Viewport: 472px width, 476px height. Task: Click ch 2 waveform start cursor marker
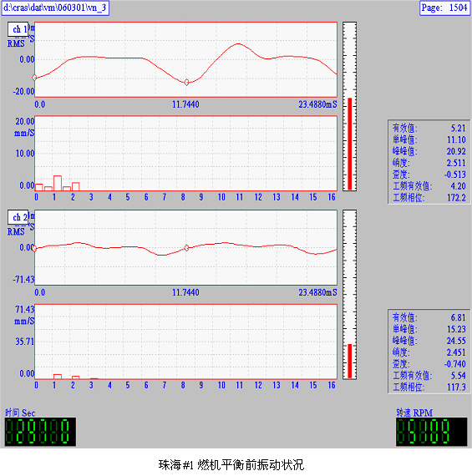(34, 248)
